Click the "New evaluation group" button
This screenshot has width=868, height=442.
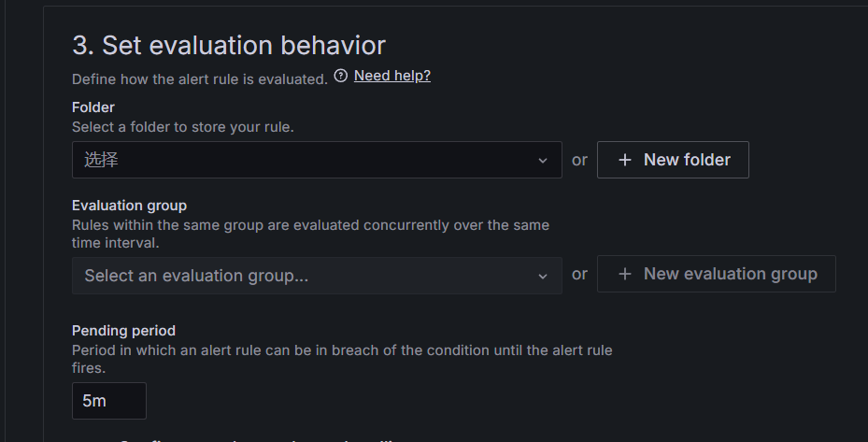[716, 274]
